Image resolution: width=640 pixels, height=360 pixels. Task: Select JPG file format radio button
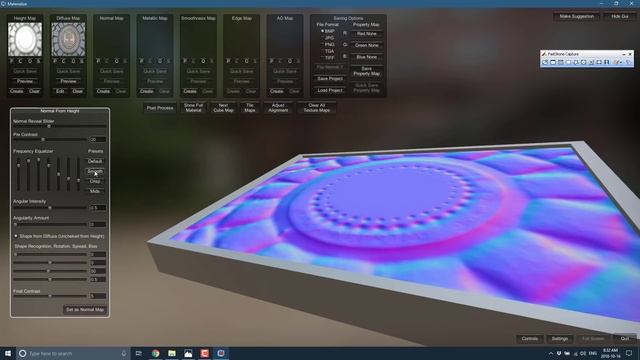(322, 38)
